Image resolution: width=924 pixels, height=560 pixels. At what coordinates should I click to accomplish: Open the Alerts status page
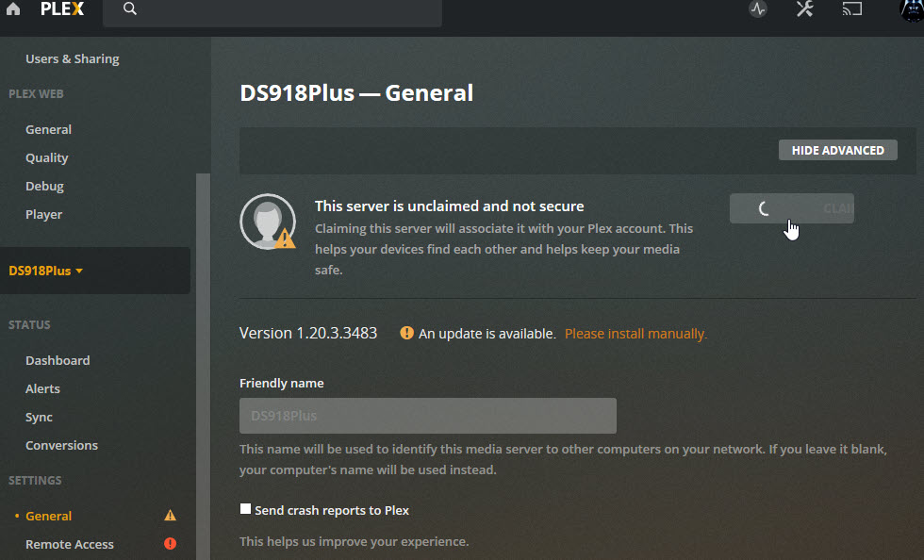point(42,389)
